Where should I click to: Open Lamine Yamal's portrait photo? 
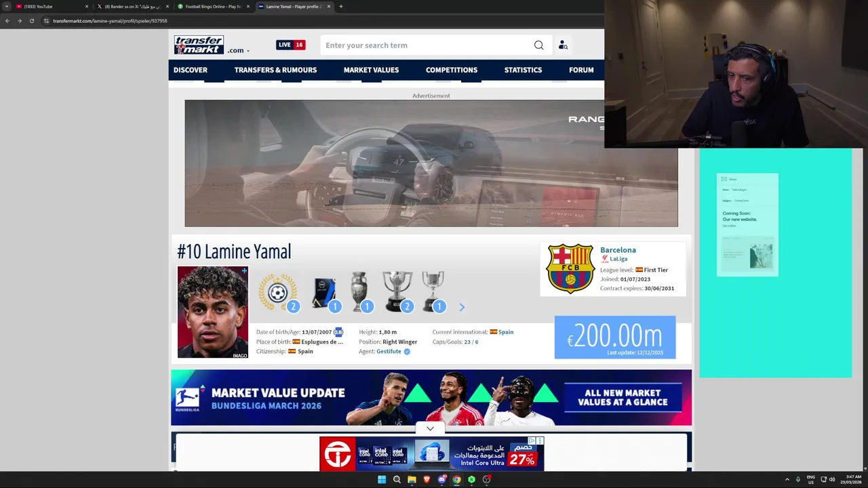click(212, 312)
